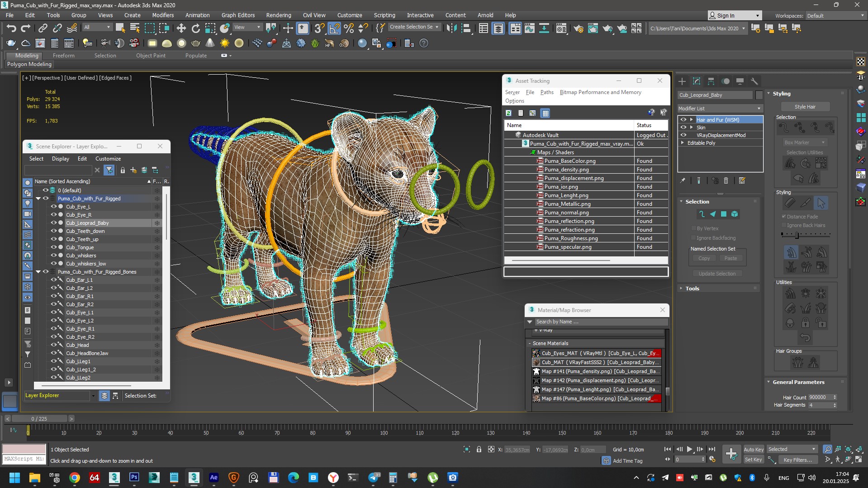Open the Rendering menu

coord(278,15)
